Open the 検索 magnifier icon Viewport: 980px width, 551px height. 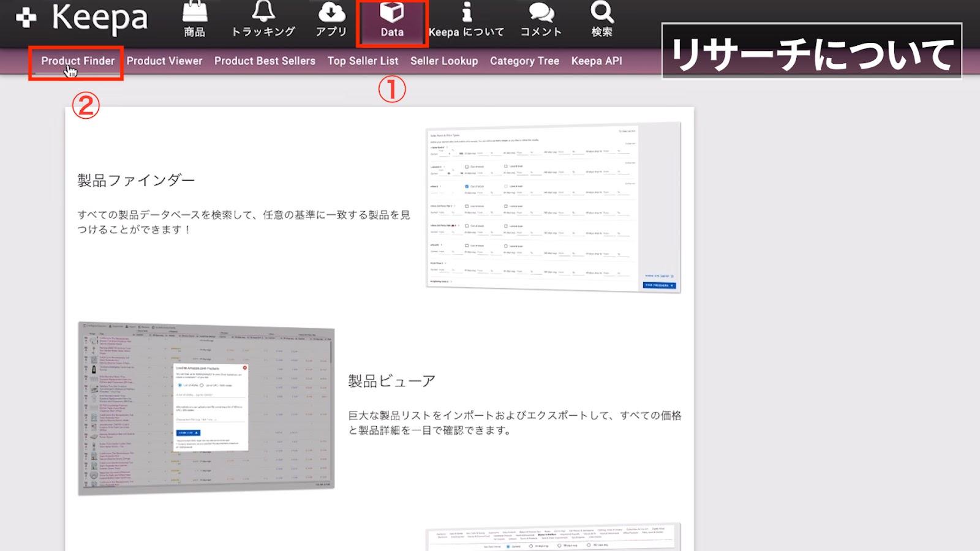click(601, 12)
